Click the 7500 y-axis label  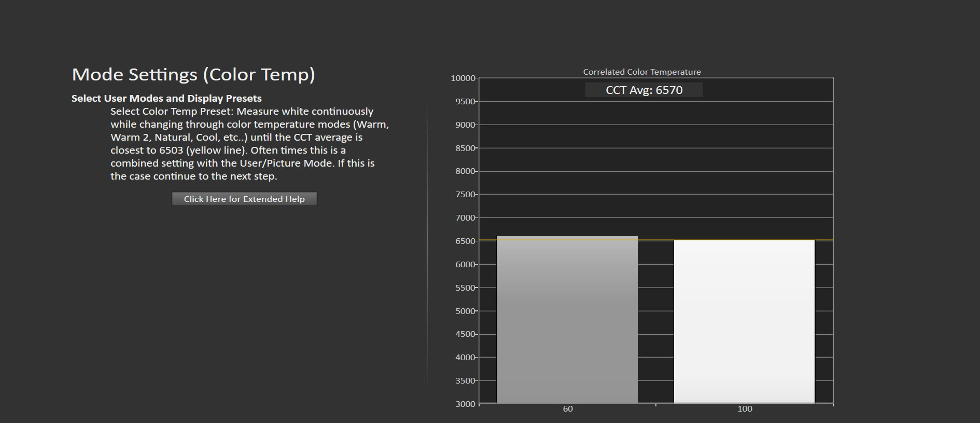pos(466,195)
